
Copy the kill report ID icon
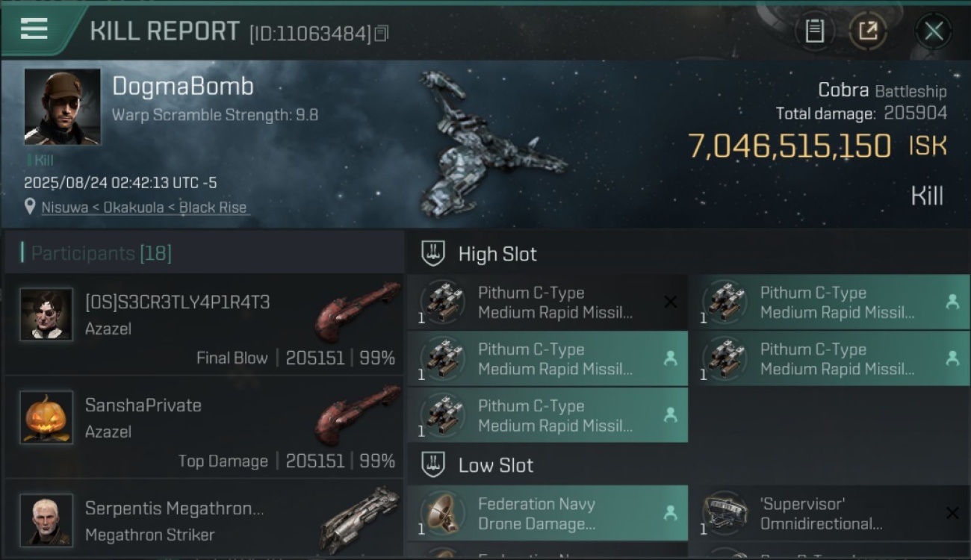pyautogui.click(x=382, y=33)
